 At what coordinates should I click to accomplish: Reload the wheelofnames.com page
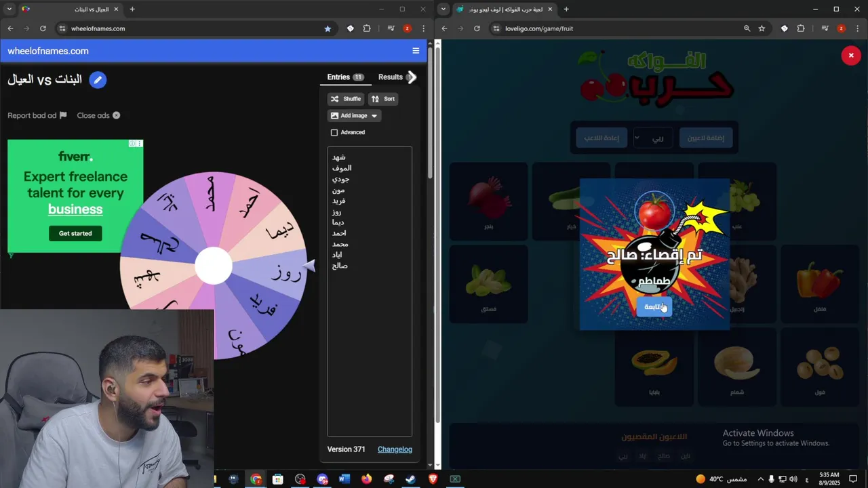pyautogui.click(x=43, y=28)
